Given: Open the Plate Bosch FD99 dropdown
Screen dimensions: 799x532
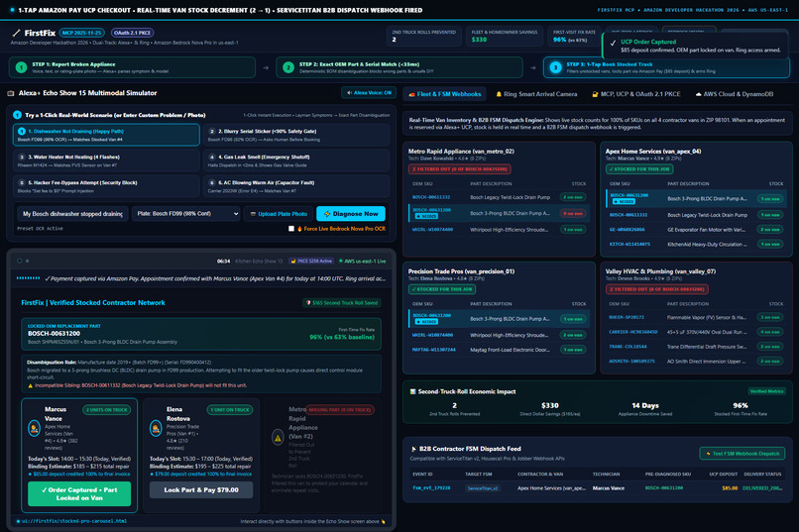Looking at the screenshot, I should pos(186,214).
